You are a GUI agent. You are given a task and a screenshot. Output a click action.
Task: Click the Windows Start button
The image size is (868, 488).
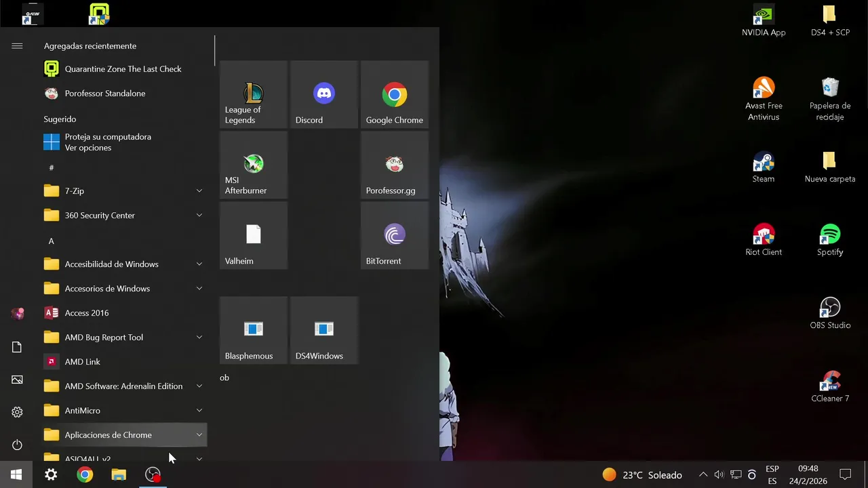16,475
